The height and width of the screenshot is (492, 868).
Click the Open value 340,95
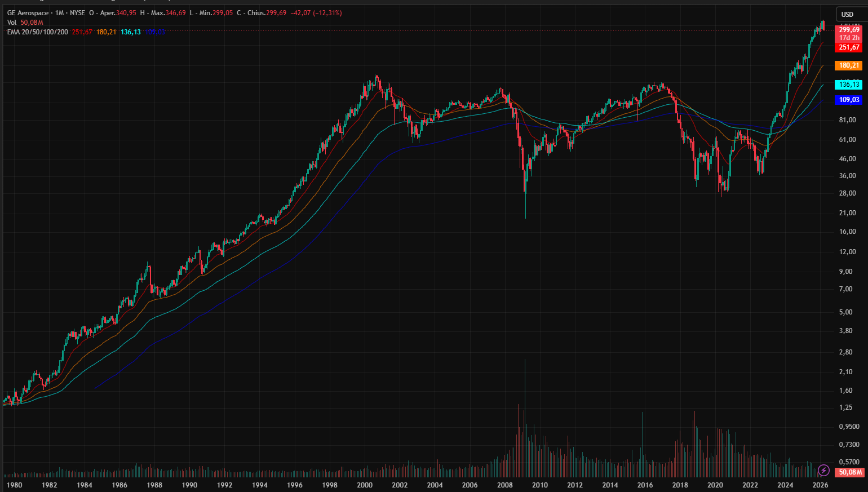click(x=126, y=13)
